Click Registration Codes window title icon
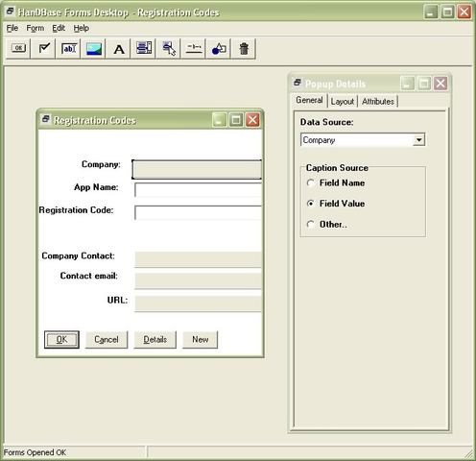 (x=46, y=119)
